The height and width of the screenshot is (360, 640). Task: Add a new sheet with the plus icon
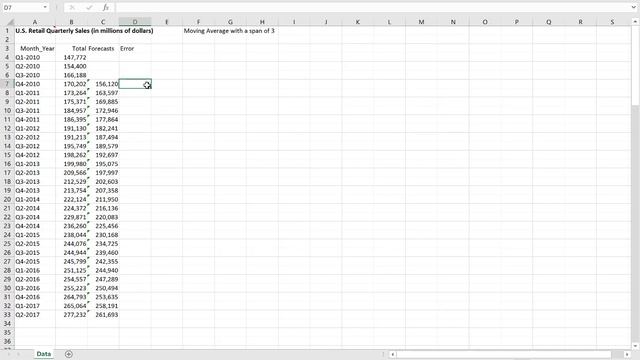click(69, 354)
